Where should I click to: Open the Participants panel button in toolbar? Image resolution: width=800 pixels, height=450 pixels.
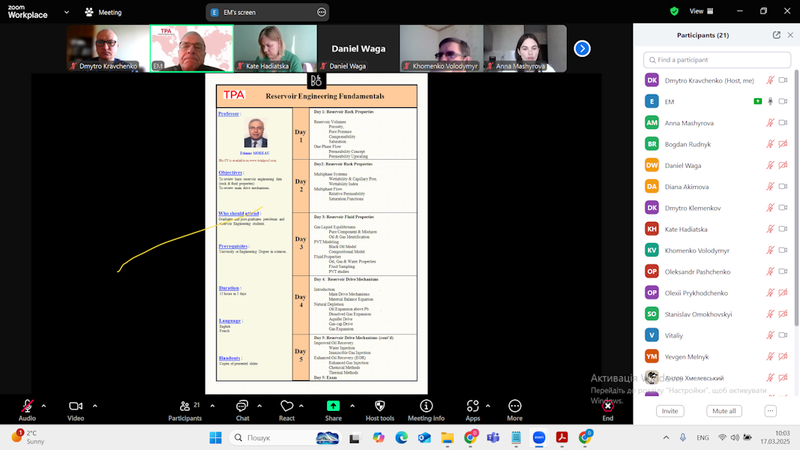coord(185,410)
